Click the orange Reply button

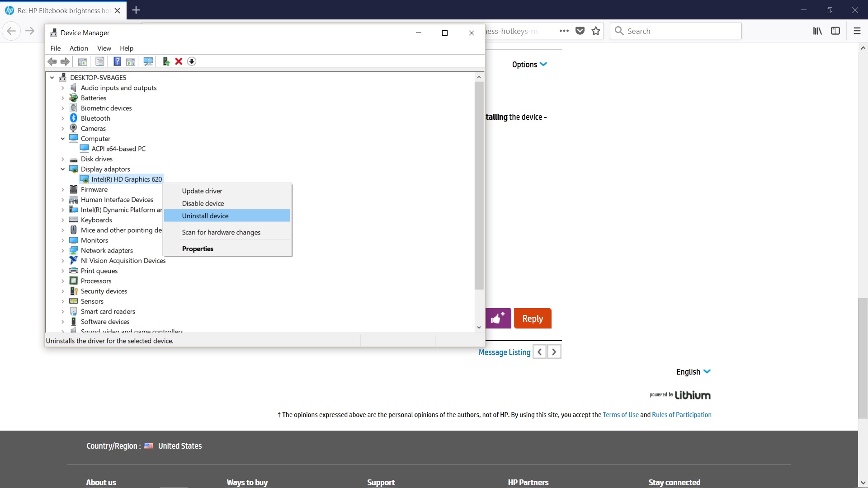pos(533,319)
